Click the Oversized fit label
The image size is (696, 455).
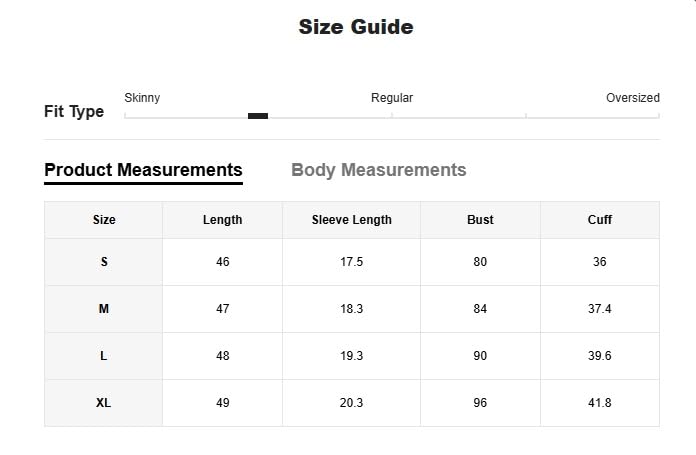tap(632, 98)
